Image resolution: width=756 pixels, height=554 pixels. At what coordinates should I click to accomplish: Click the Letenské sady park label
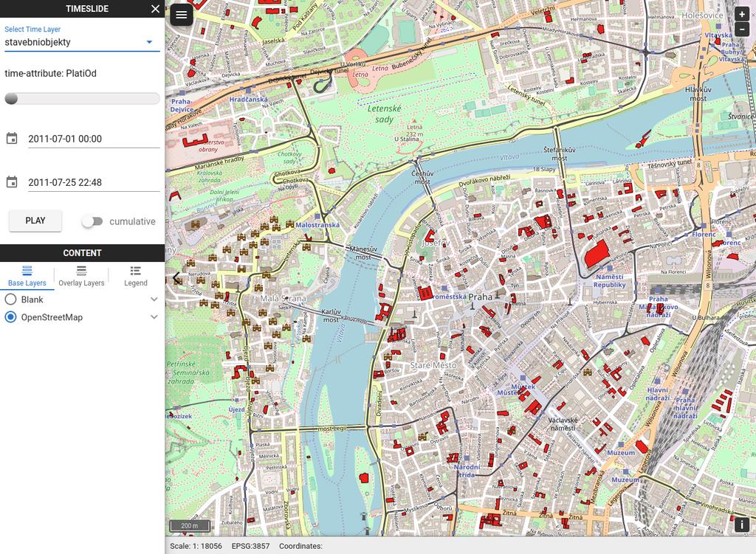tap(384, 114)
